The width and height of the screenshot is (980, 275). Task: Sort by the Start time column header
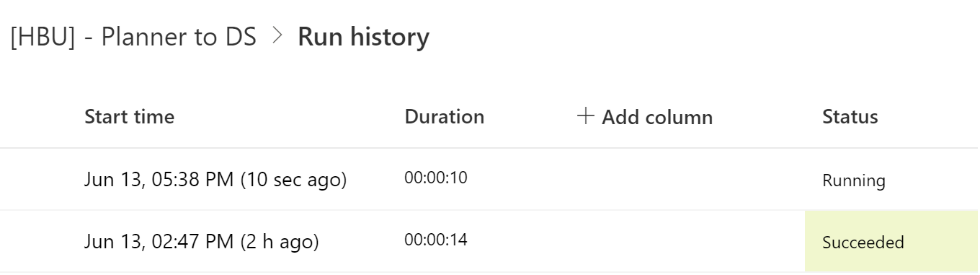pos(130,117)
